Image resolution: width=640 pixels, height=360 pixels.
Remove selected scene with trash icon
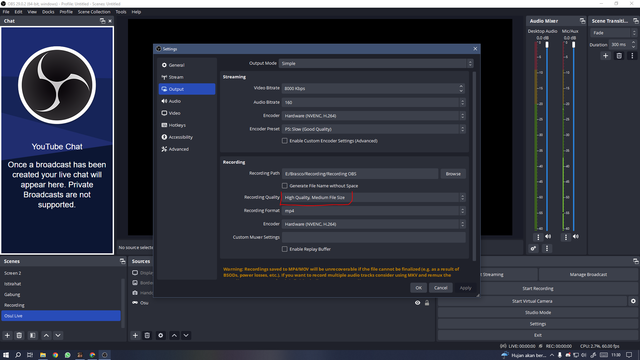click(19, 336)
